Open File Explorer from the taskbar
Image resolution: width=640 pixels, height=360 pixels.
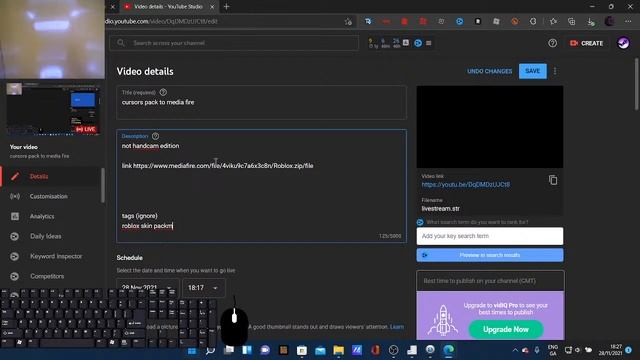tap(338, 350)
